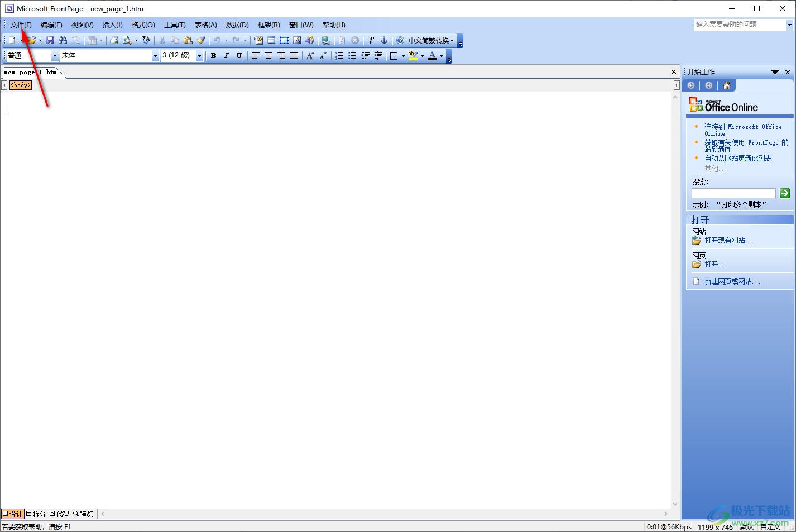Open the Font Color dropdown arrow
796x532 pixels.
tap(441, 56)
